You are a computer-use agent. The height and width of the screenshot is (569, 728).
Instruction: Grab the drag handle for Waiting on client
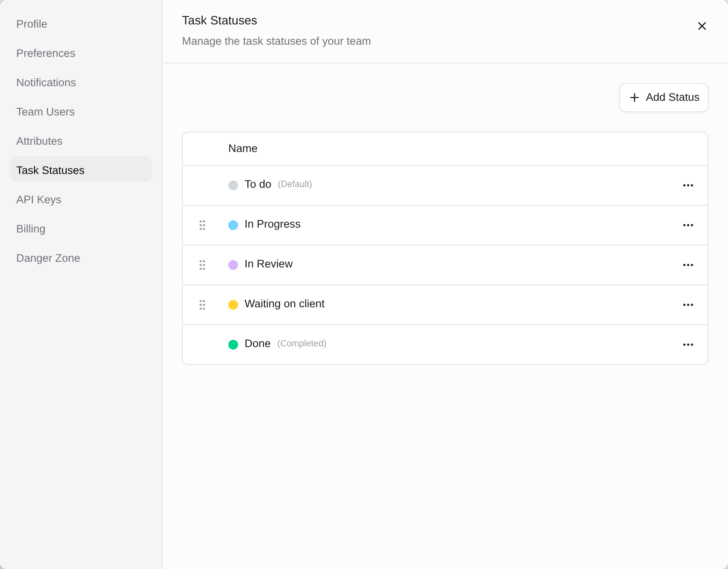[x=202, y=305]
